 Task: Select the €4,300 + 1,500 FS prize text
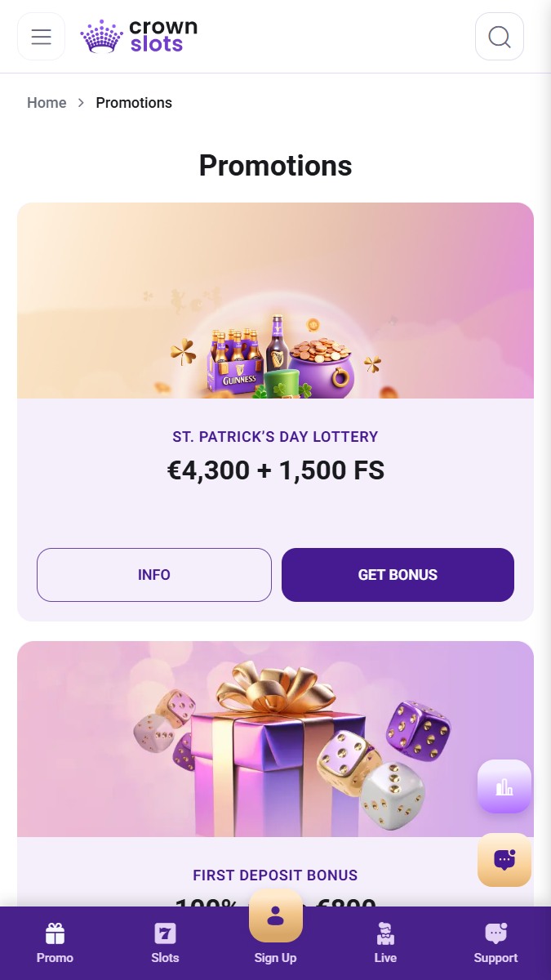pos(275,470)
